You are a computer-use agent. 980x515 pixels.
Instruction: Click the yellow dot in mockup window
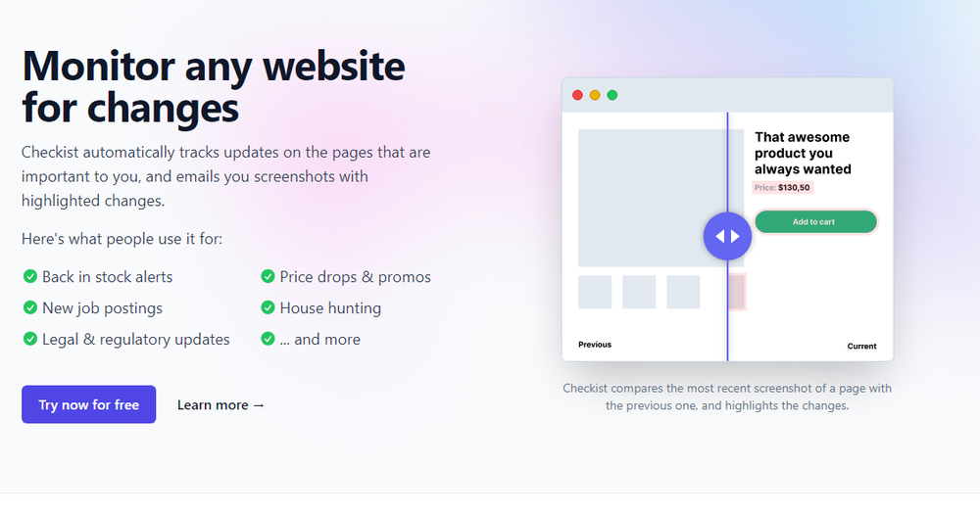click(595, 95)
